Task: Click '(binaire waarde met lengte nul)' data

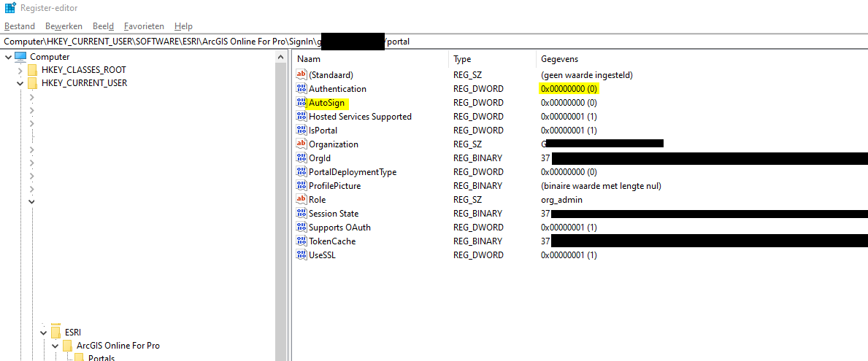Action: 601,185
